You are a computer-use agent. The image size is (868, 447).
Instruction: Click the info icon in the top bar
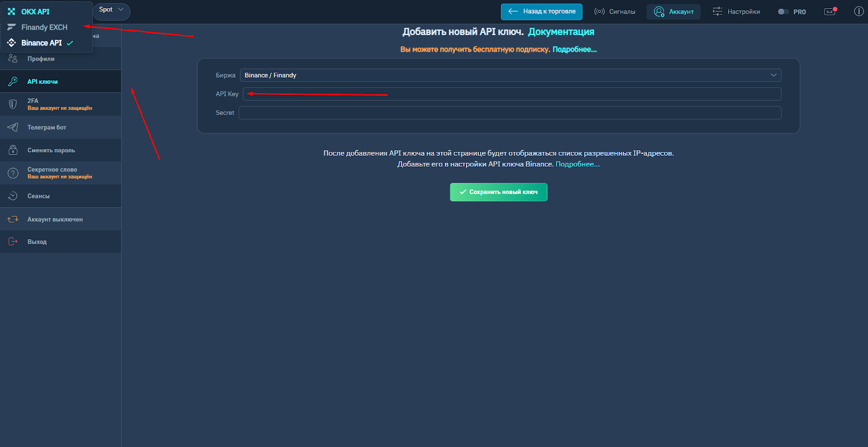click(859, 11)
